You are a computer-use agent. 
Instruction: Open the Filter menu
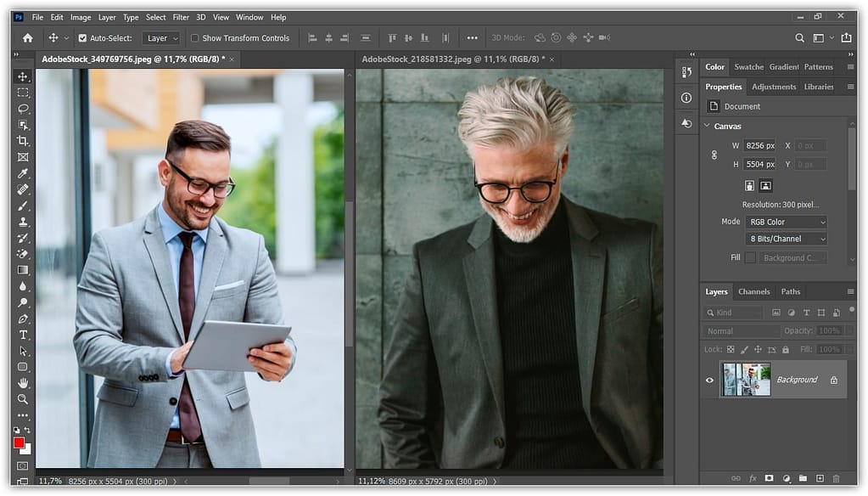181,17
